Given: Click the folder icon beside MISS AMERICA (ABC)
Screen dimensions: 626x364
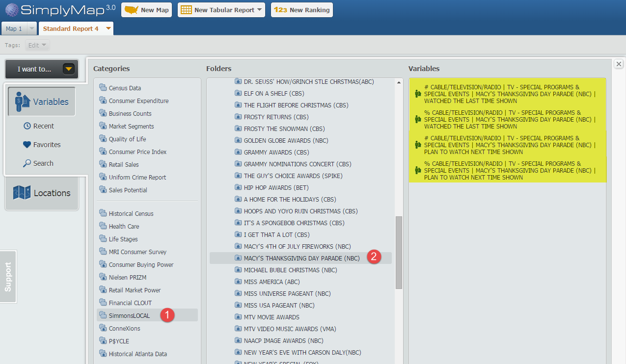Looking at the screenshot, I should click(238, 282).
